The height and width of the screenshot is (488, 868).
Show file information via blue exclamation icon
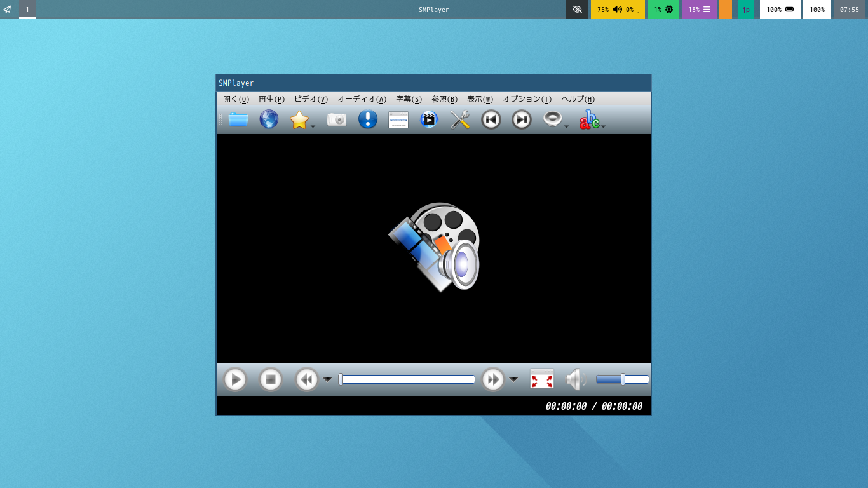pyautogui.click(x=368, y=119)
